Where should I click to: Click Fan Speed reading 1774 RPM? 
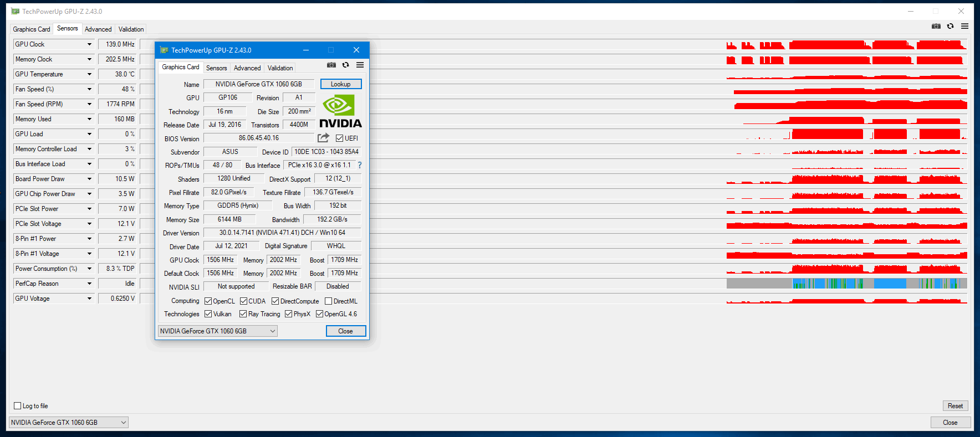pyautogui.click(x=117, y=104)
